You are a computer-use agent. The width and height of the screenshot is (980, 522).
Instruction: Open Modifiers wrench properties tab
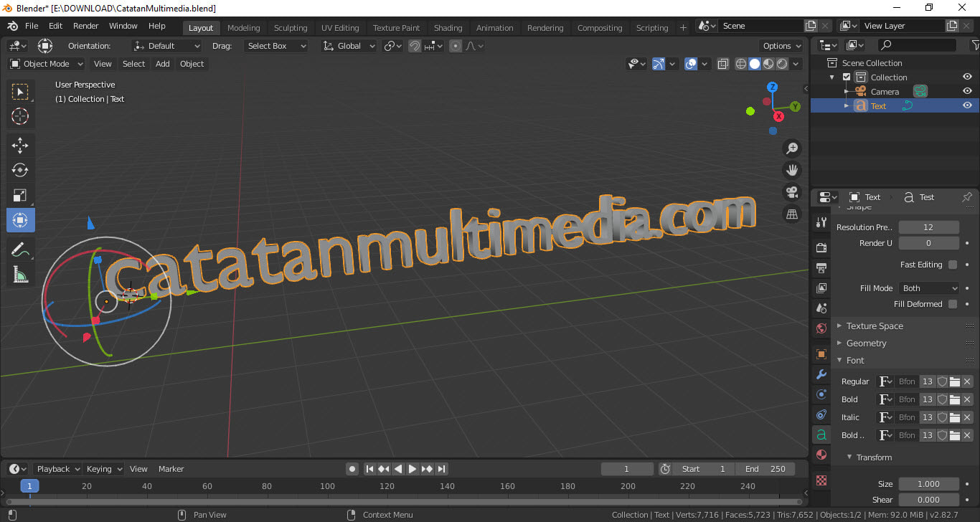point(821,374)
